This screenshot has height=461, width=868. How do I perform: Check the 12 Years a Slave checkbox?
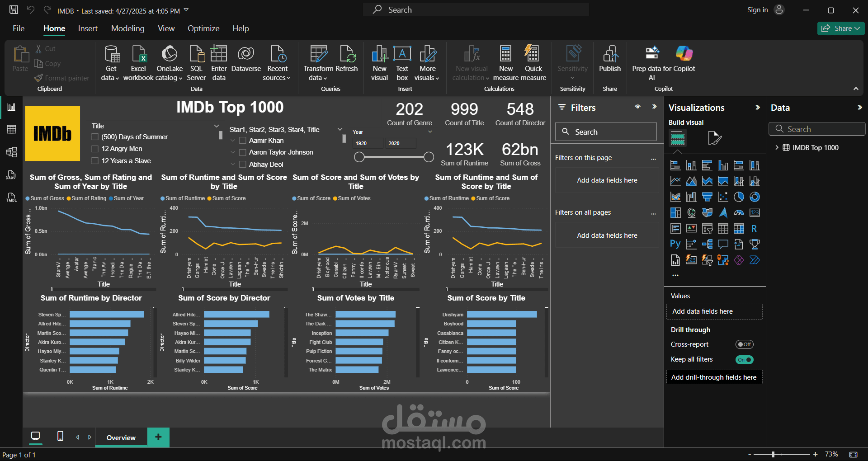tap(95, 161)
